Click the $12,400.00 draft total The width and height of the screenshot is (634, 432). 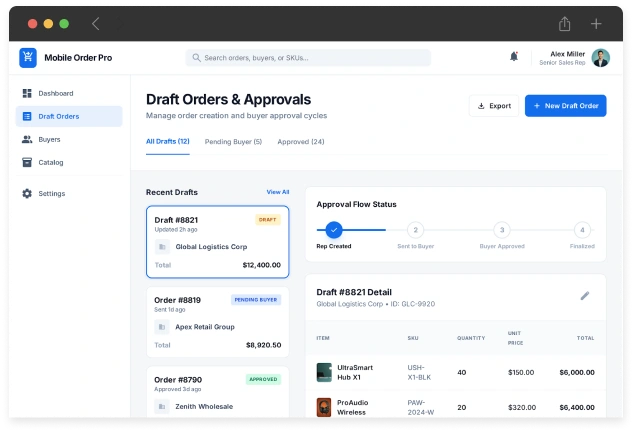pos(262,265)
